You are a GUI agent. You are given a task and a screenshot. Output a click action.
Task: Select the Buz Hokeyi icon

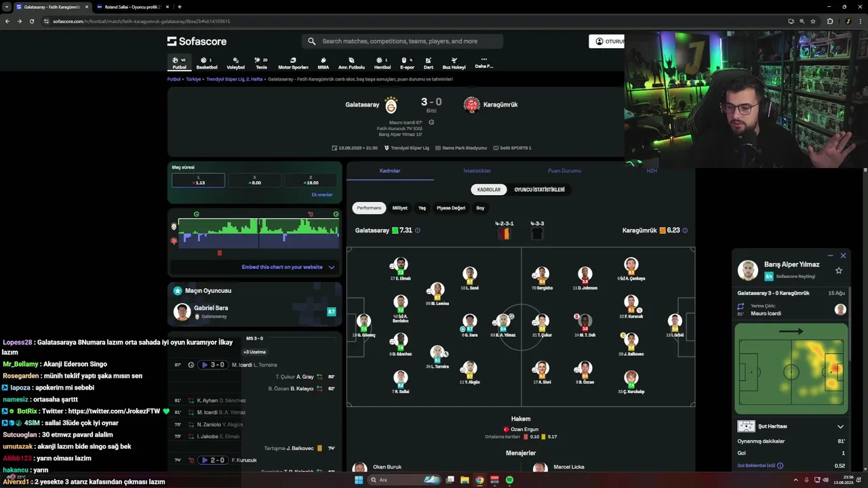coord(454,63)
